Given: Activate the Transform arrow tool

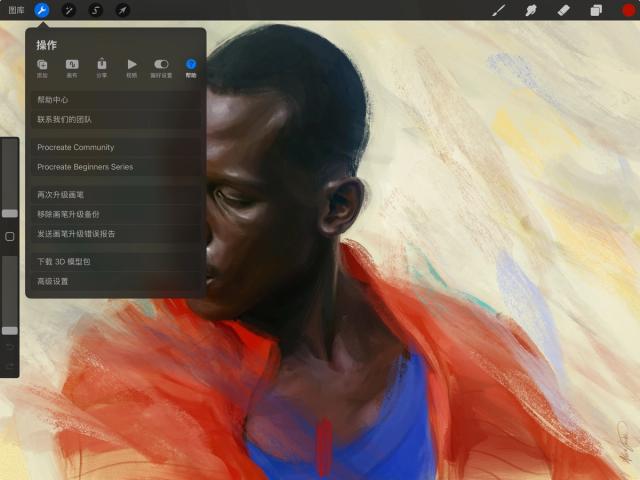Looking at the screenshot, I should point(122,10).
